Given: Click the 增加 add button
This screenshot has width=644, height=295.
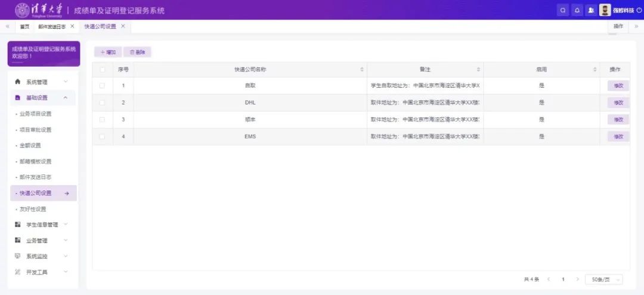Looking at the screenshot, I should pyautogui.click(x=108, y=53).
